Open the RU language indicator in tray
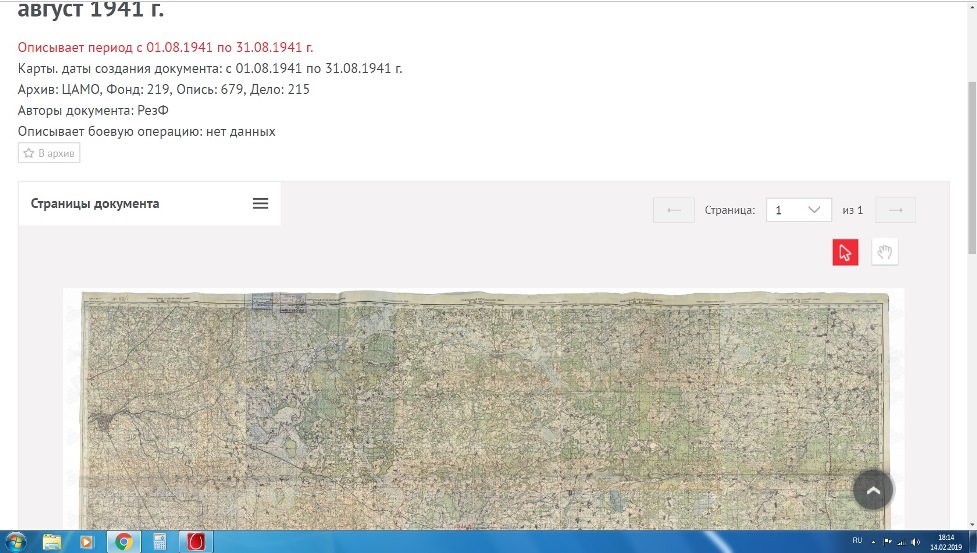977x553 pixels. click(x=856, y=541)
